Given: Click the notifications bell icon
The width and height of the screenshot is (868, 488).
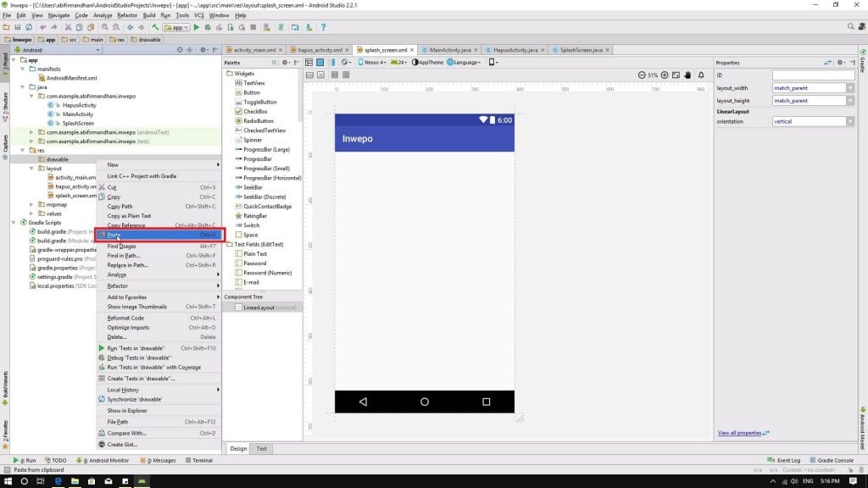Looking at the screenshot, I should point(702,75).
